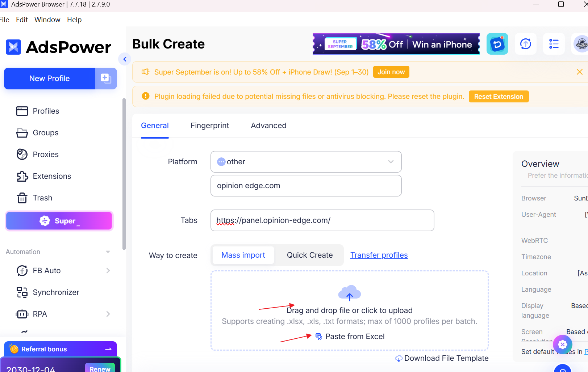Switch to Quick Create mode
This screenshot has width=588, height=372.
coord(309,255)
